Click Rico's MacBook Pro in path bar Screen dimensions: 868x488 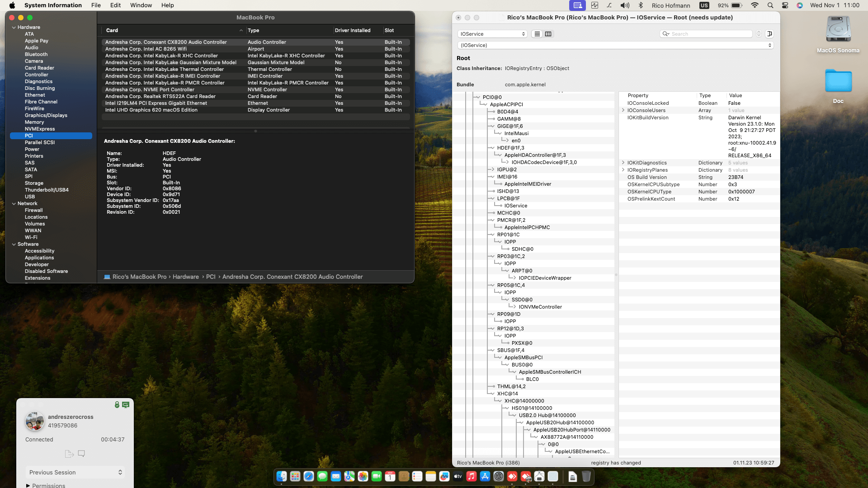(x=139, y=277)
